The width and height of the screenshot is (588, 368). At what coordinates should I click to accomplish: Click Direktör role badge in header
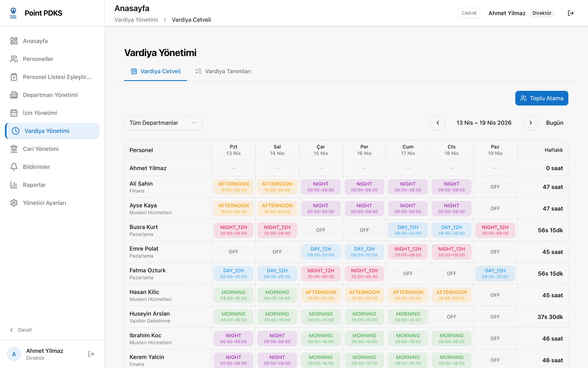click(x=542, y=13)
